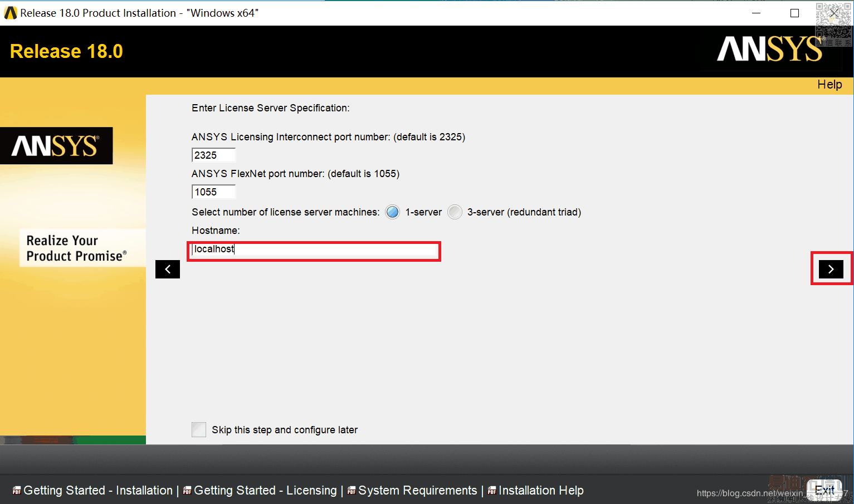This screenshot has height=504, width=854.
Task: Edit FlexNet port number field 1055
Action: coord(213,192)
